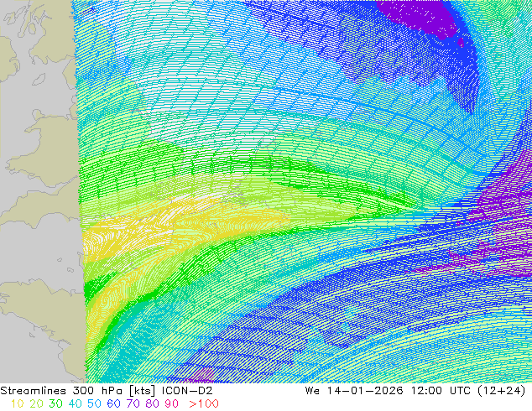Image resolution: width=532 pixels, height=411 pixels.
Task: Click the '80' knots legend value
Action: click(x=153, y=403)
